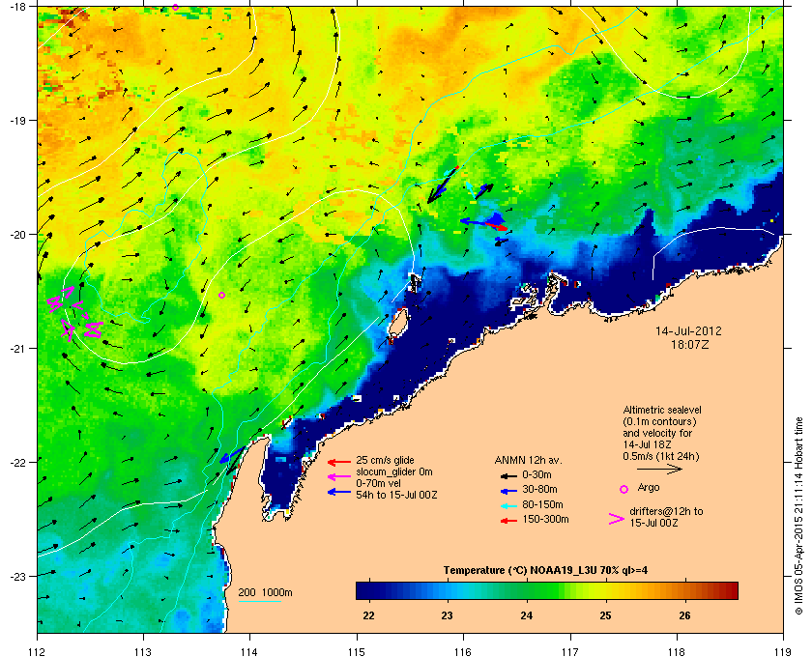Click the Argo float circle at map top edge

point(176,8)
